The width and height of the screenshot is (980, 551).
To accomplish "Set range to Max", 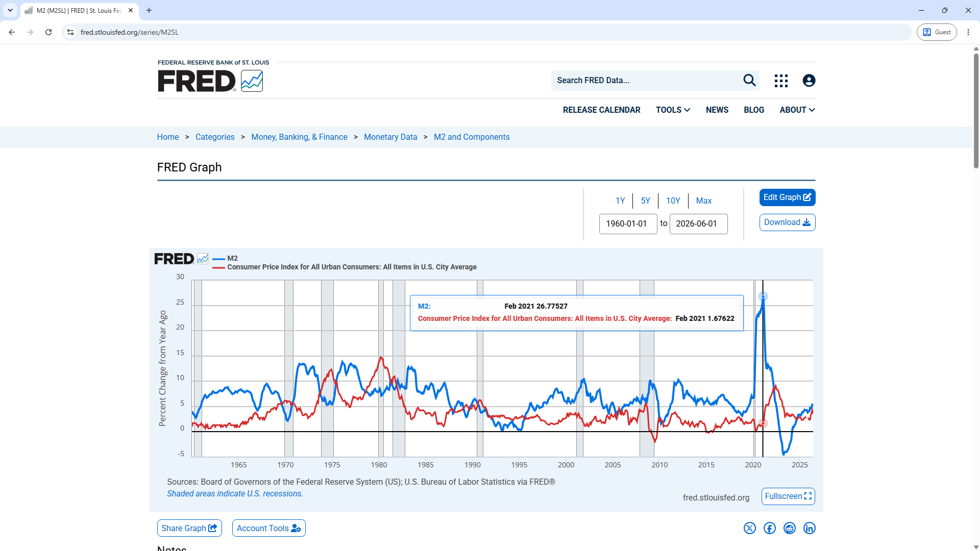I will (704, 201).
